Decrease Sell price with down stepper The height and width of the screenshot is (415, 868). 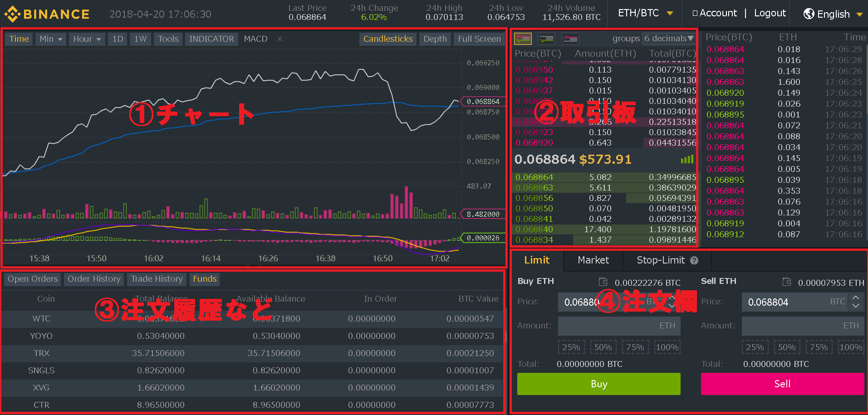pos(856,306)
